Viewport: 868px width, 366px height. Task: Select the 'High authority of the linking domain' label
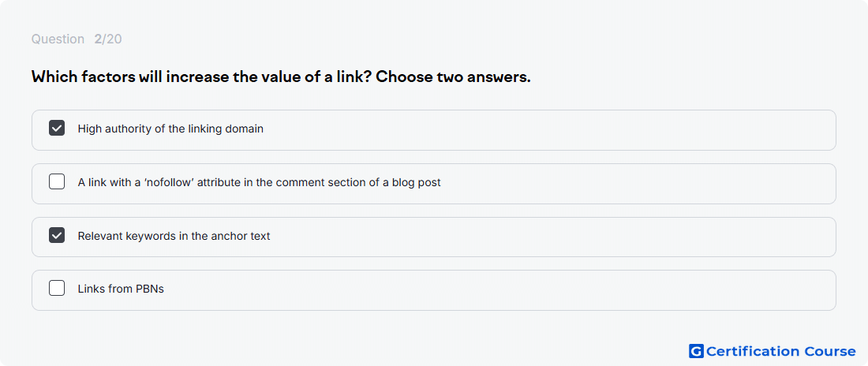click(170, 129)
